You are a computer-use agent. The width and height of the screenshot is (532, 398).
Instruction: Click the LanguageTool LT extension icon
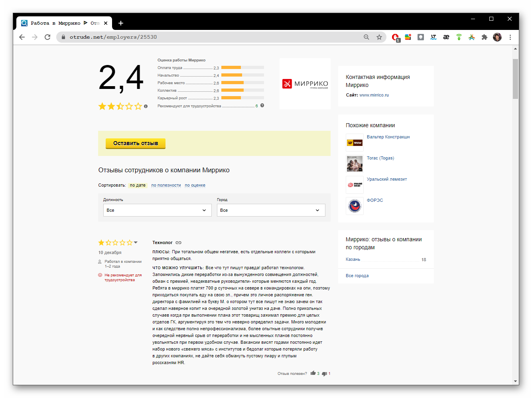tap(433, 37)
